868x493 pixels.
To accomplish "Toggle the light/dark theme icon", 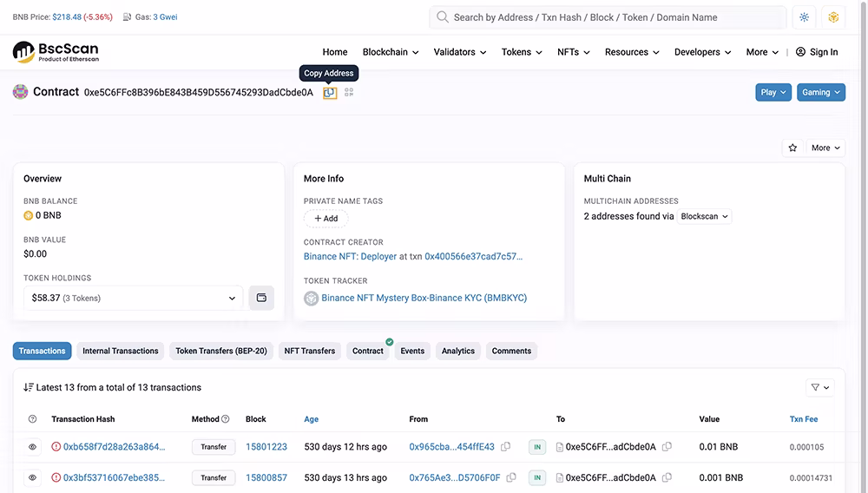I will pos(804,17).
